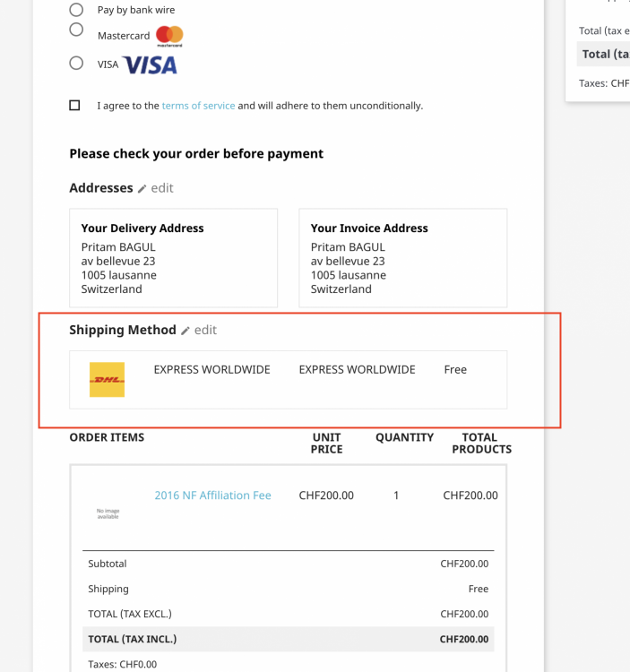
Task: Select the Your Invoice Address box
Action: pyautogui.click(x=402, y=258)
